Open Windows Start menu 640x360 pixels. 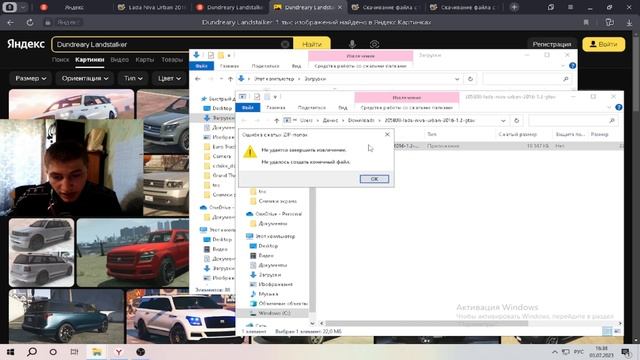coord(10,352)
